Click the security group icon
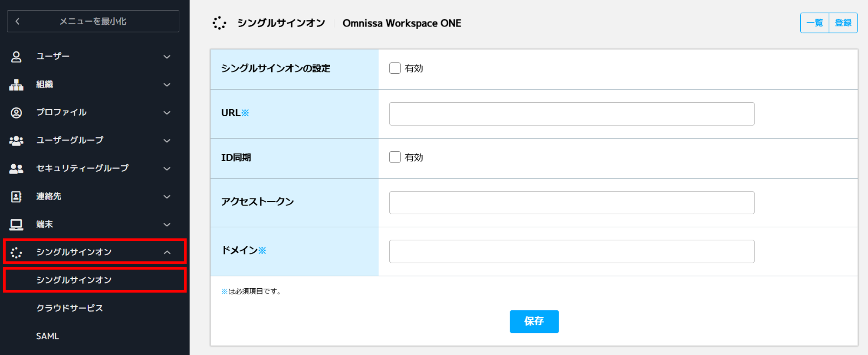The width and height of the screenshot is (868, 355). click(16, 169)
